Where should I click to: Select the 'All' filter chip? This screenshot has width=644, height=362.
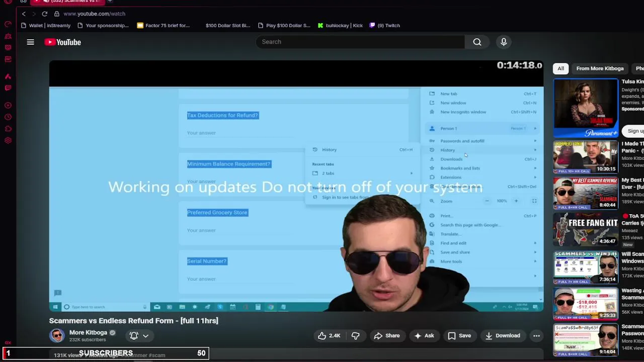pyautogui.click(x=560, y=68)
